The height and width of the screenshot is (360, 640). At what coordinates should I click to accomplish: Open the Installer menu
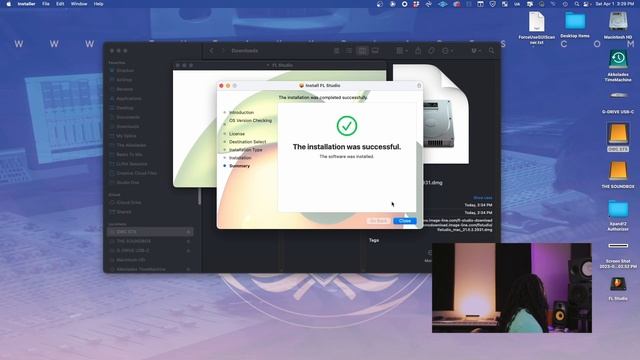pos(26,4)
